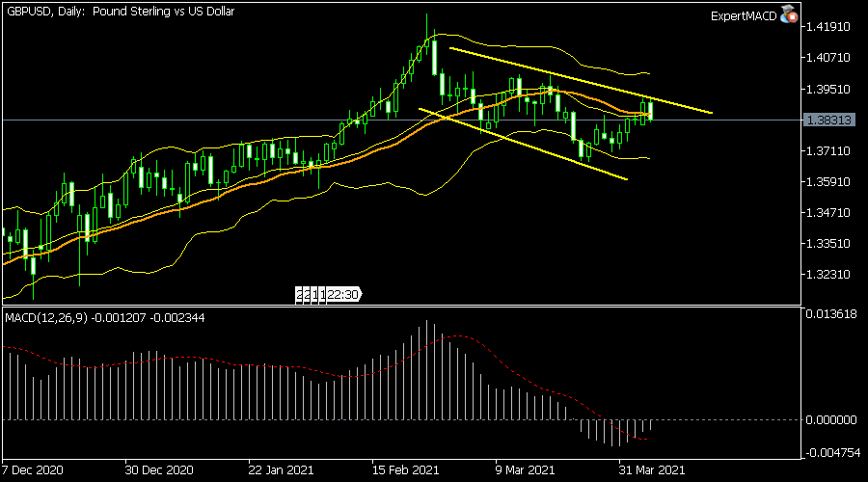Click the 31 Mar 2021 date label

tap(652, 469)
